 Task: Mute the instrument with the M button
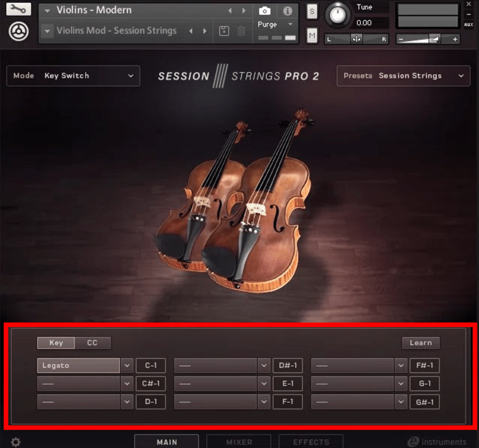click(x=311, y=35)
